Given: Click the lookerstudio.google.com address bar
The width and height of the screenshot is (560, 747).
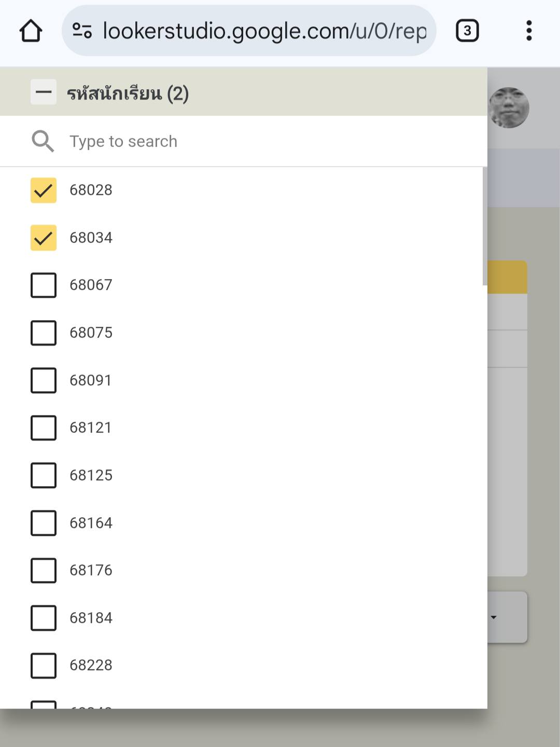Looking at the screenshot, I should (264, 31).
